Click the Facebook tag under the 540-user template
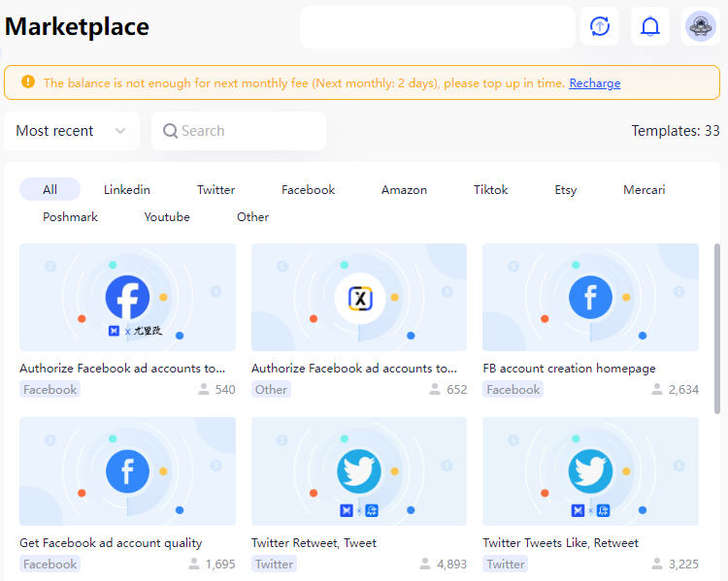This screenshot has height=581, width=728. pos(50,389)
